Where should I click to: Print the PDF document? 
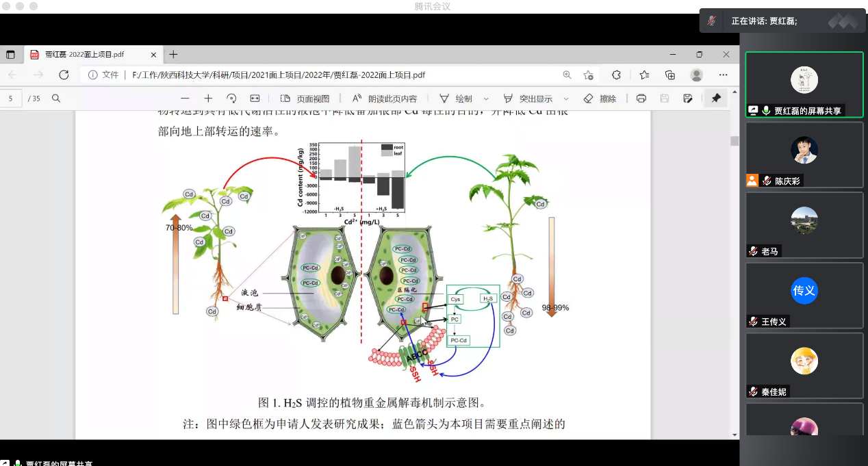coord(641,99)
